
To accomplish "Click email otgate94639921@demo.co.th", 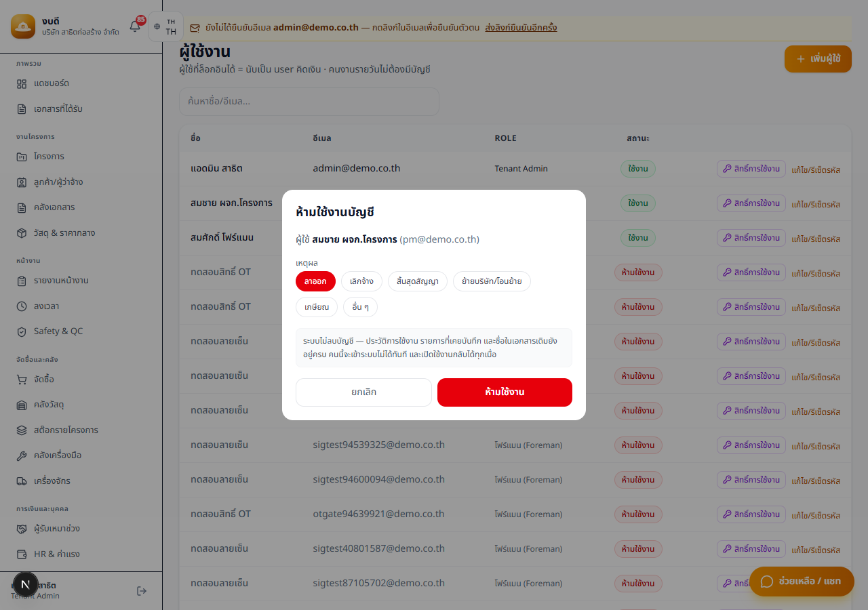I will tap(378, 514).
